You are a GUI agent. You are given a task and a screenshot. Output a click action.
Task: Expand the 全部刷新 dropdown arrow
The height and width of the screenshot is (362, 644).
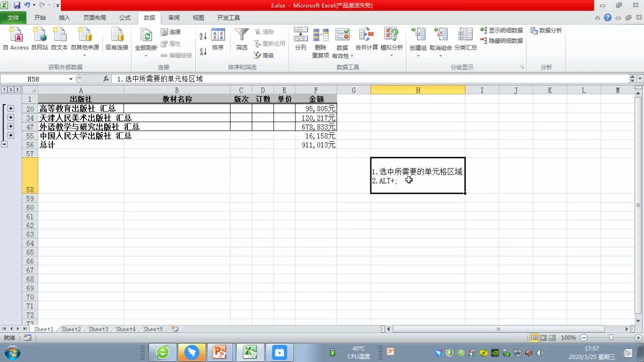(146, 55)
